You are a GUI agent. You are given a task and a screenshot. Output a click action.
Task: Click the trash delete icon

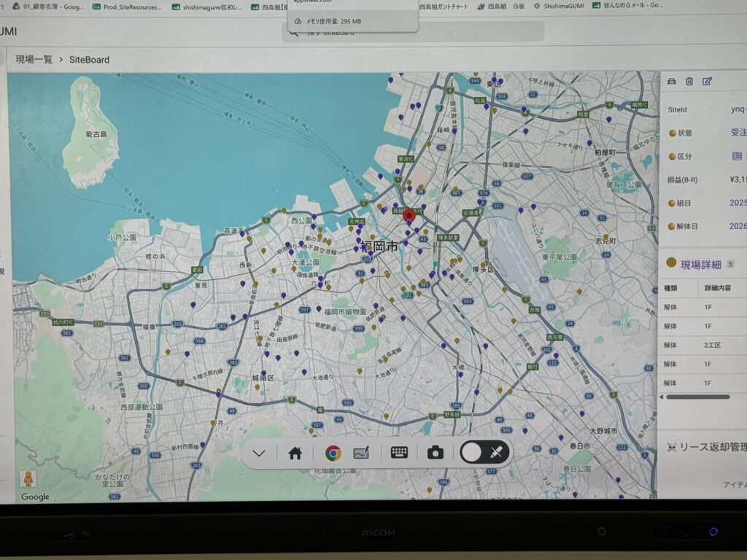[689, 82]
